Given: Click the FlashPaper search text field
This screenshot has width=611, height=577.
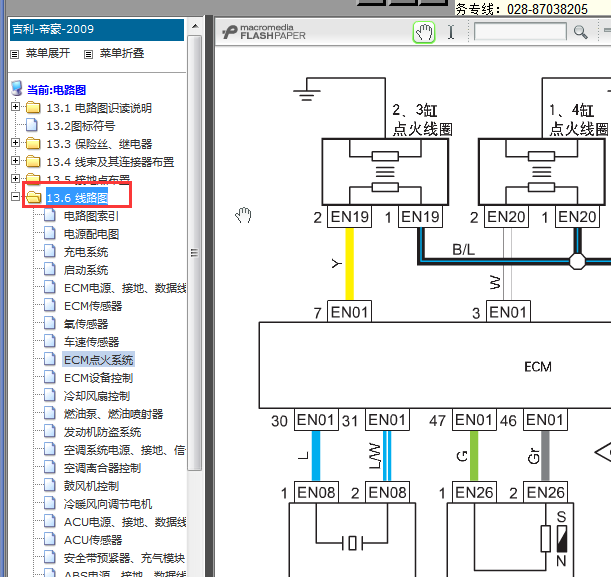Looking at the screenshot, I should 520,32.
